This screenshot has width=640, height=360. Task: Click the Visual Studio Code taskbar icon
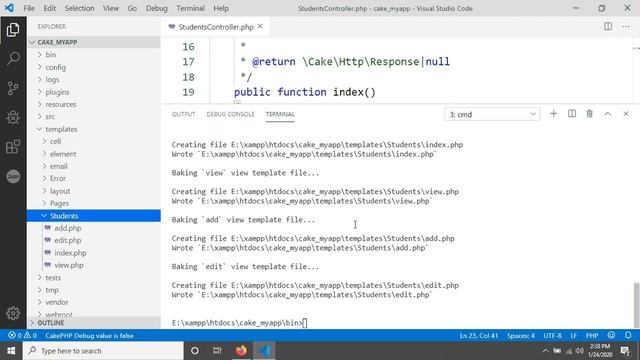click(264, 351)
